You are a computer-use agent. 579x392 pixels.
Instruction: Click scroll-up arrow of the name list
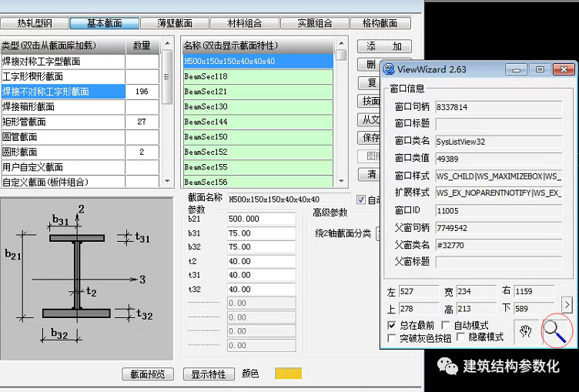click(341, 43)
